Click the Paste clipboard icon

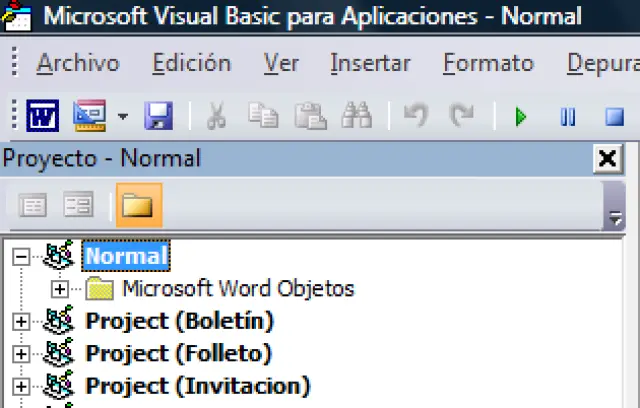click(x=309, y=116)
